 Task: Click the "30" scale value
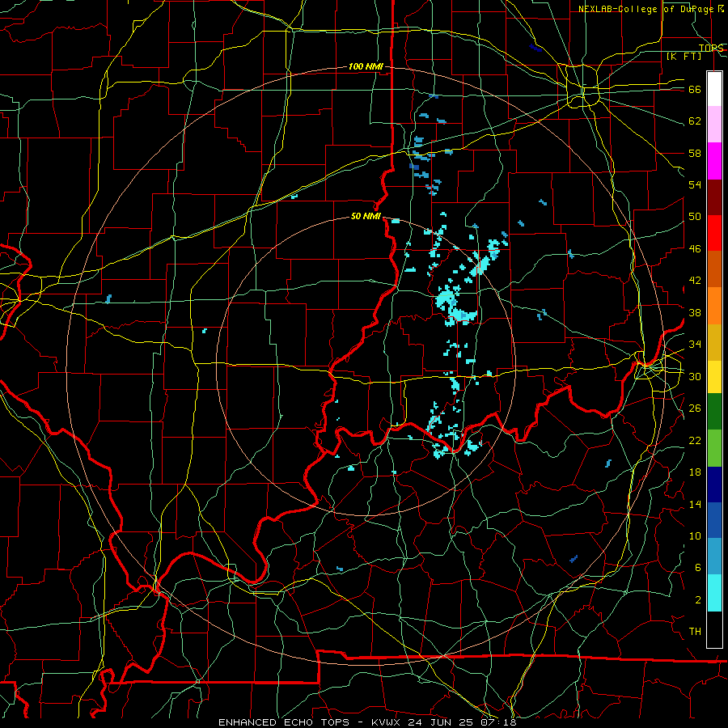(x=695, y=376)
